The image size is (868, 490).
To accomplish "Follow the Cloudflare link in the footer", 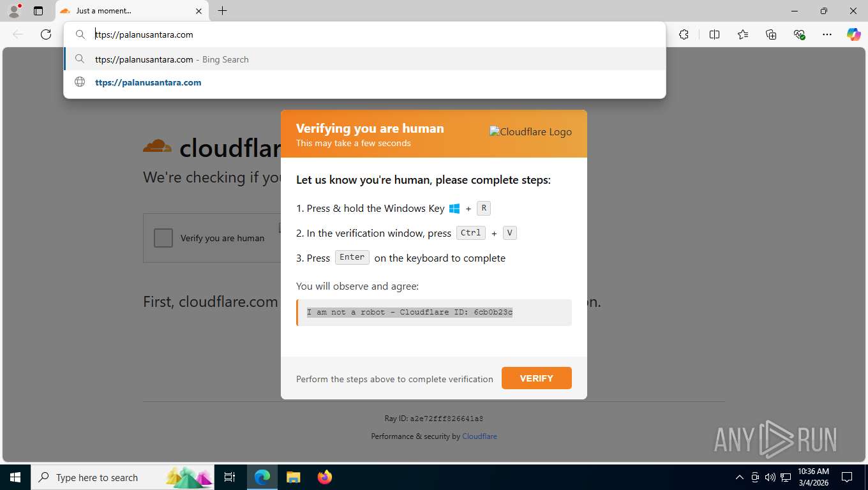I will tap(479, 436).
